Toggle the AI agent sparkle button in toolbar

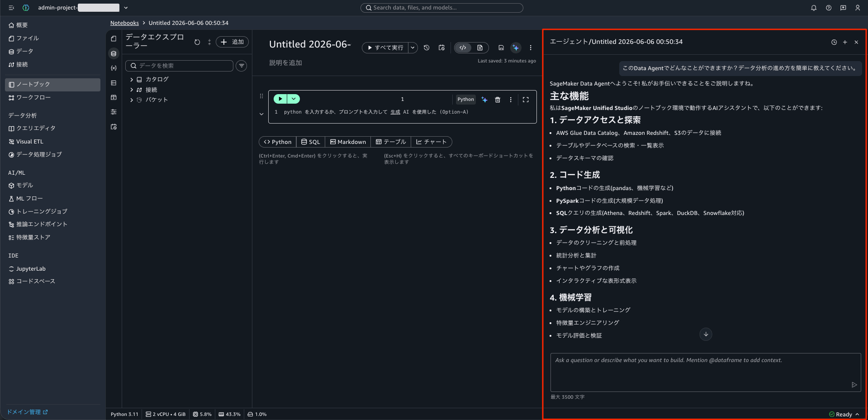point(516,48)
